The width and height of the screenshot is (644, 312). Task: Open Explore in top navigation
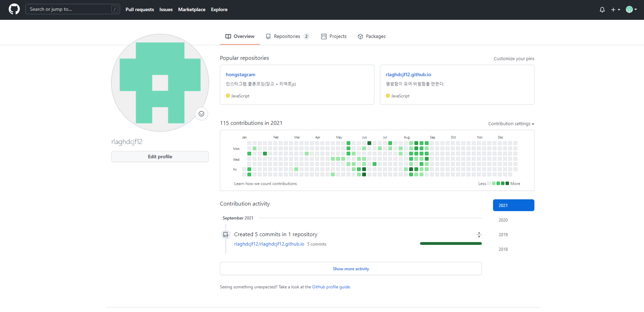pos(219,9)
